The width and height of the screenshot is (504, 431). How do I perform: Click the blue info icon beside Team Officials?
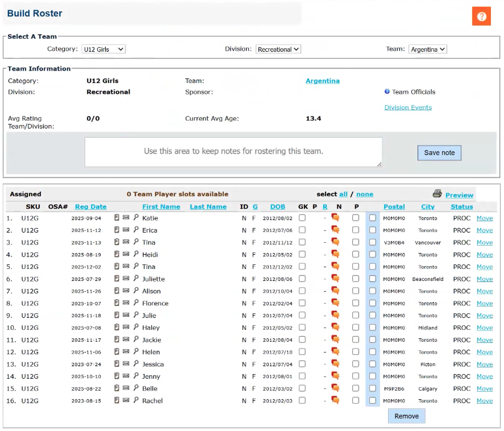coord(387,92)
